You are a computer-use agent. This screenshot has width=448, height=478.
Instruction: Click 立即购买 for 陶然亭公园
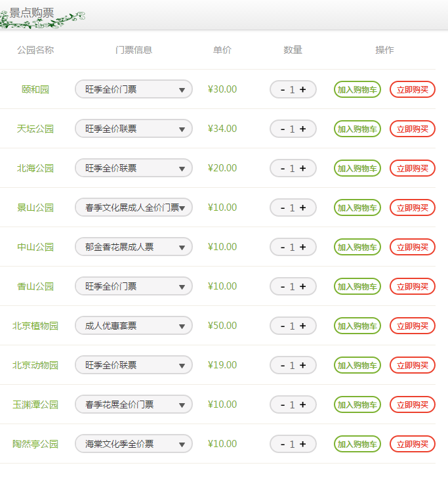[413, 444]
